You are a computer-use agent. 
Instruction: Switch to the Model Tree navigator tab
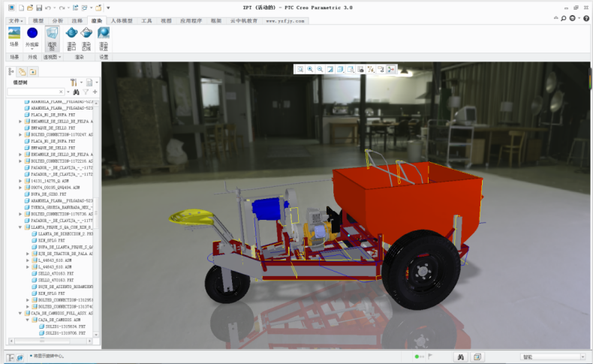pyautogui.click(x=11, y=72)
